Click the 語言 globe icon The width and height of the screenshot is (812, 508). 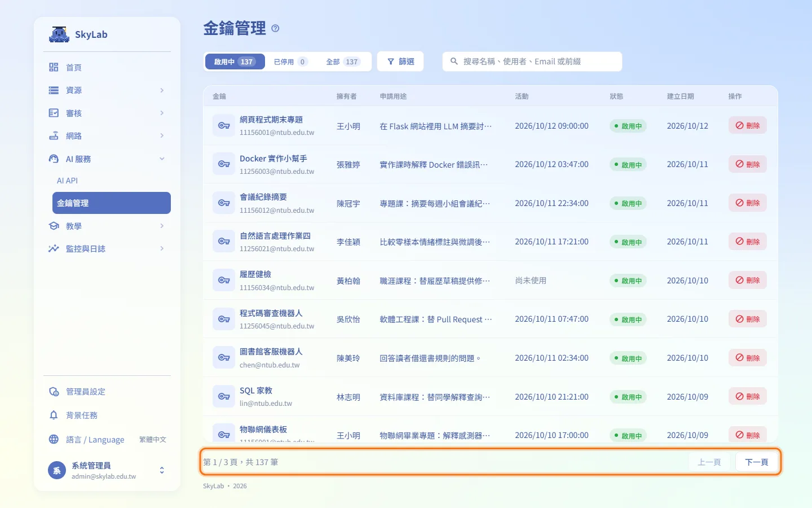point(54,439)
